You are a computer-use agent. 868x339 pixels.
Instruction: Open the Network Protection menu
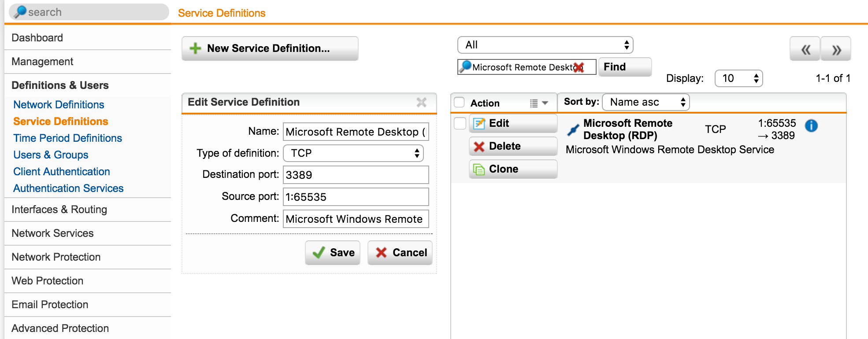[88, 257]
